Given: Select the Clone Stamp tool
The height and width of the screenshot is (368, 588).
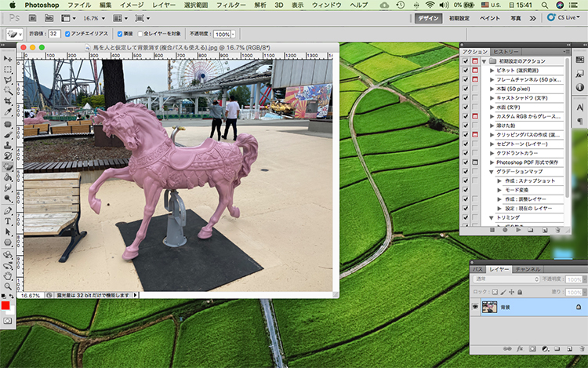Looking at the screenshot, I should pyautogui.click(x=8, y=145).
